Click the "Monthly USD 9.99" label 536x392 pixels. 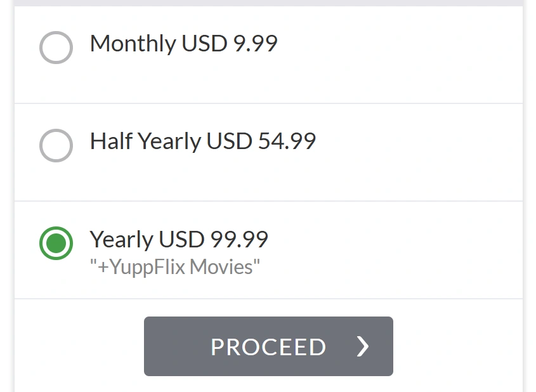click(x=183, y=44)
